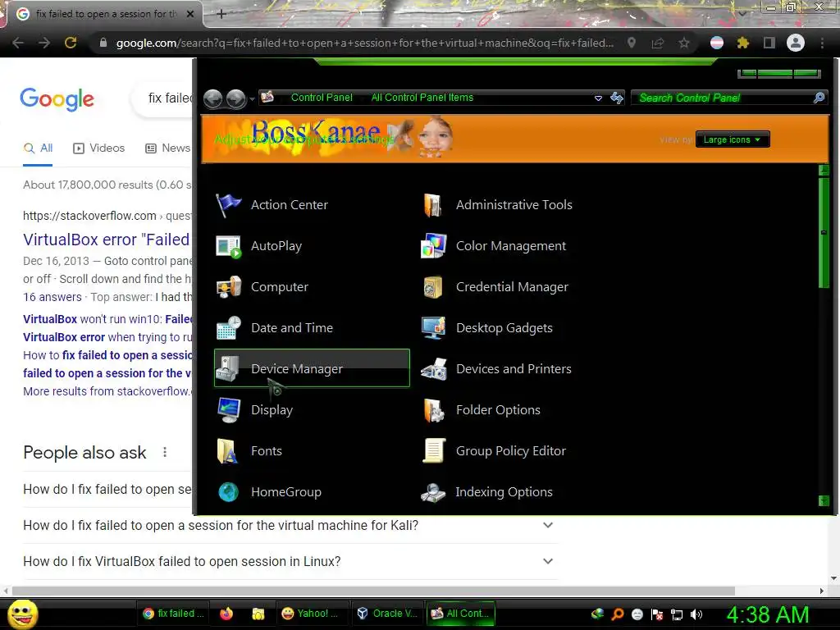Open the Folder Options icon

pos(433,410)
